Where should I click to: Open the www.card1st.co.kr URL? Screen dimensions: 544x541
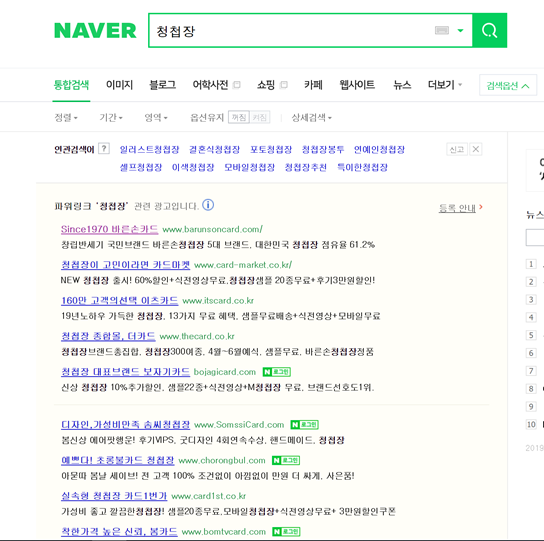click(209, 496)
